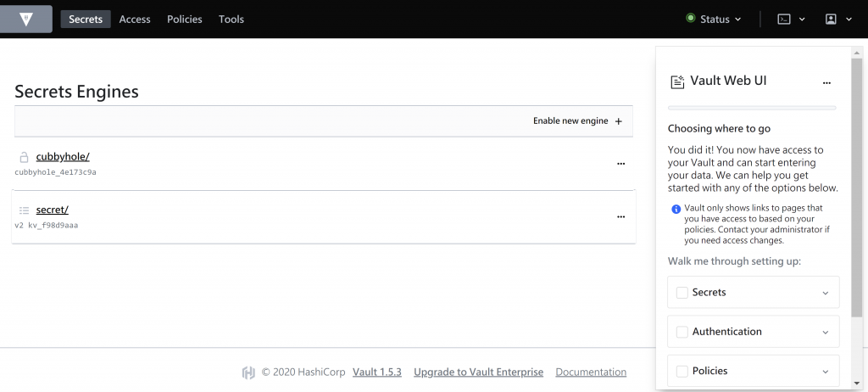Viewport: 868px width, 392px height.
Task: Click the Vault Web UI guide document icon
Action: coord(677,81)
